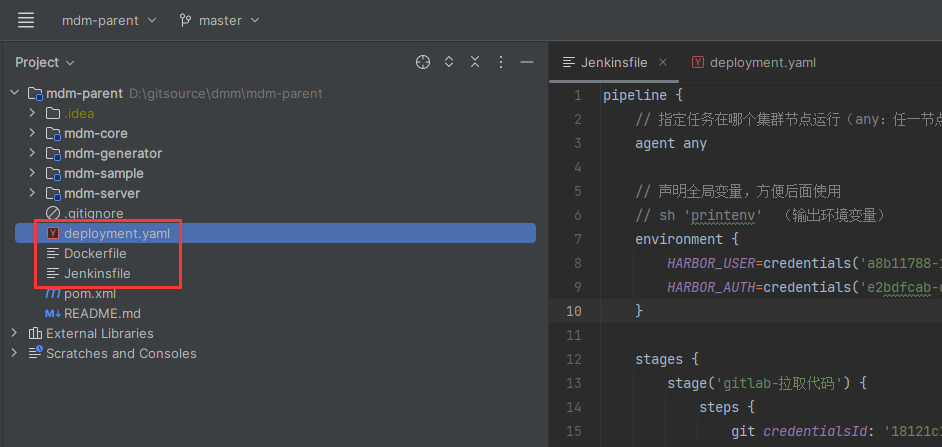Click HARBOR_AUTH variable on line 9
The image size is (942, 447).
[x=711, y=287]
